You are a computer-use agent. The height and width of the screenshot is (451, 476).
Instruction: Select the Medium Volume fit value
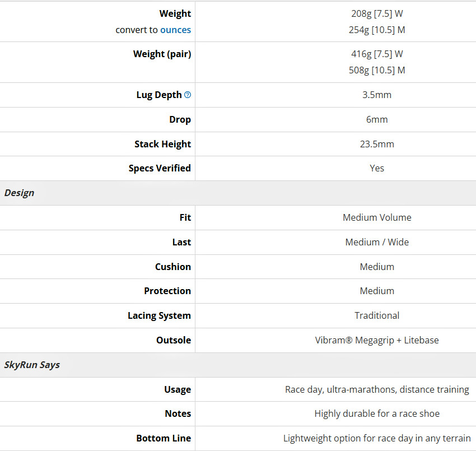(377, 217)
